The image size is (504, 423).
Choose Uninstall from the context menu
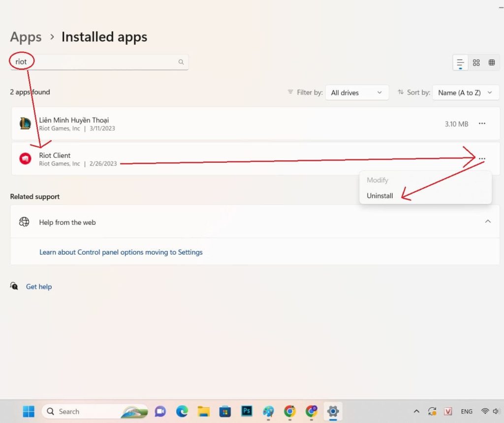coord(379,196)
